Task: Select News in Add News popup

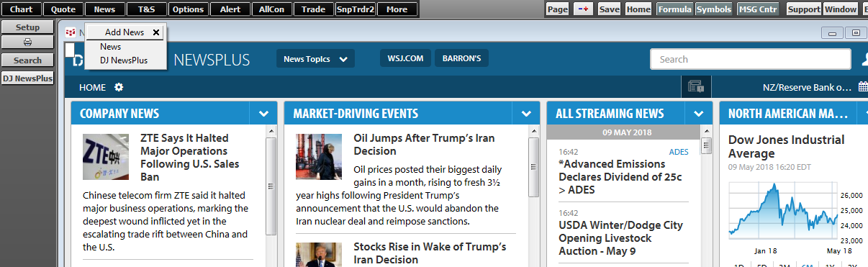Action: coord(111,47)
